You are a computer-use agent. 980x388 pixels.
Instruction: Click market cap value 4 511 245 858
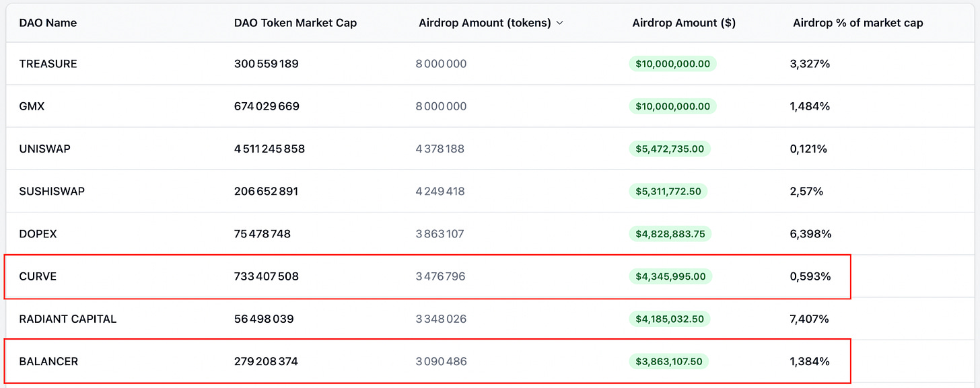point(270,149)
